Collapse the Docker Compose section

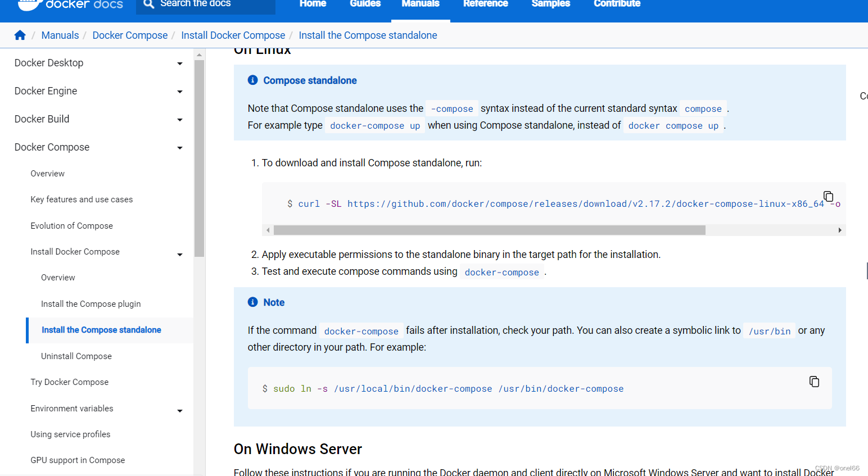pos(180,148)
